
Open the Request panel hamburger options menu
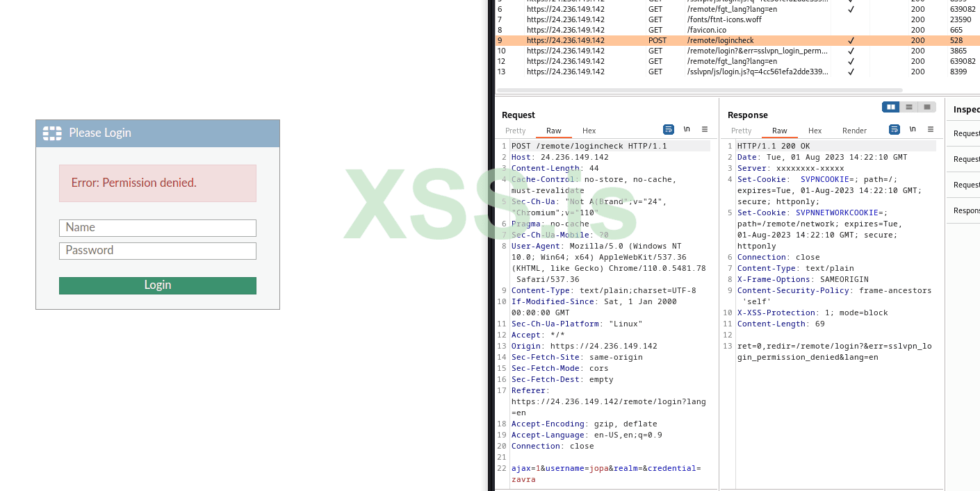(705, 129)
